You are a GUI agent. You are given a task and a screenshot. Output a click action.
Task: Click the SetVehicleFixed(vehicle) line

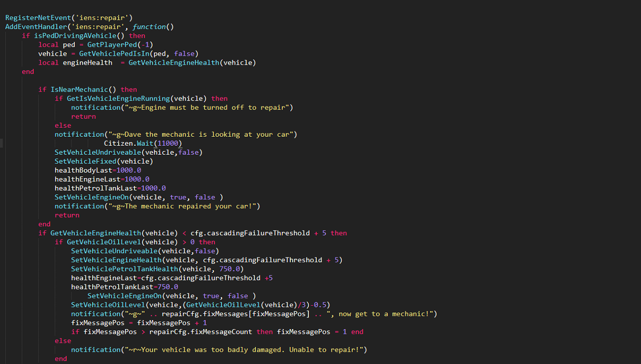click(x=104, y=161)
